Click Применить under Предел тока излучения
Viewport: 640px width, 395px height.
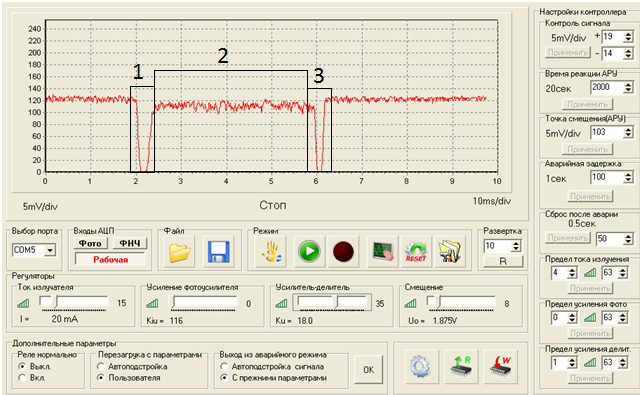(591, 288)
